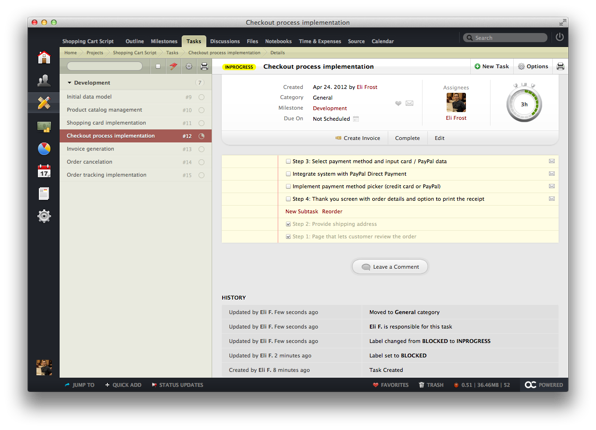Check Integrate system with PayPal Direct Payment
Image resolution: width=596 pixels, height=430 pixels.
[288, 174]
